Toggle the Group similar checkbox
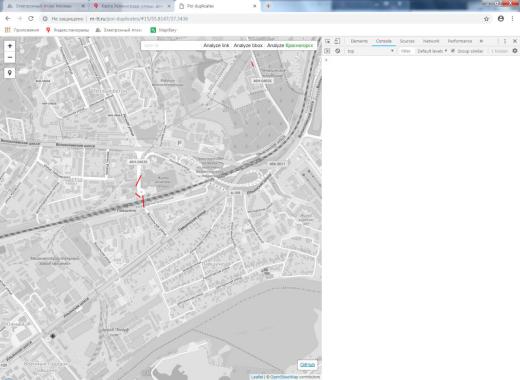The width and height of the screenshot is (520, 380). (453, 51)
